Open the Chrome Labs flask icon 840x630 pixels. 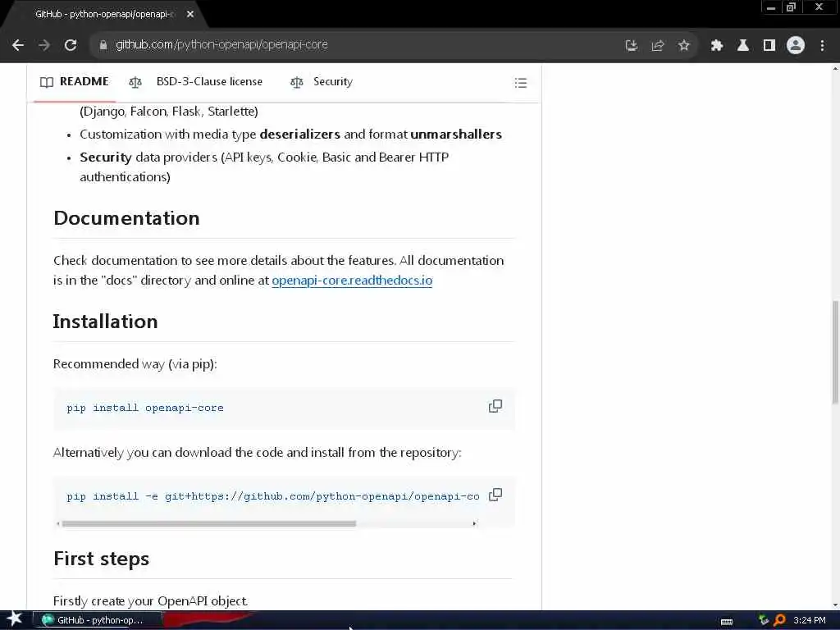click(x=743, y=46)
